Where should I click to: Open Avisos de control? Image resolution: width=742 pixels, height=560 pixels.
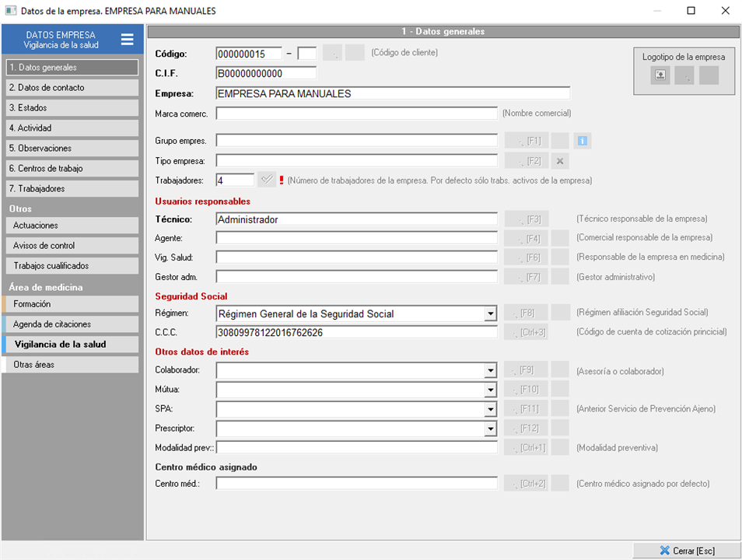73,246
